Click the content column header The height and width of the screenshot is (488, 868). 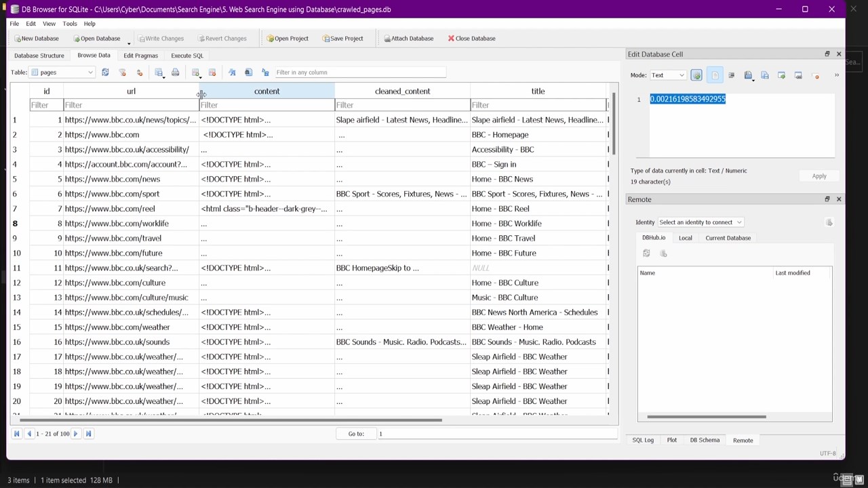267,91
